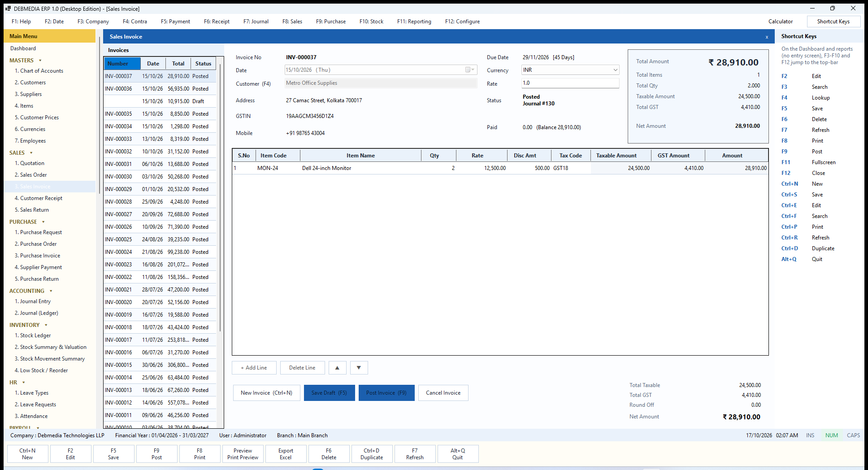The height and width of the screenshot is (470, 868).
Task: Click bottom bar Print Preview button
Action: [x=243, y=454]
